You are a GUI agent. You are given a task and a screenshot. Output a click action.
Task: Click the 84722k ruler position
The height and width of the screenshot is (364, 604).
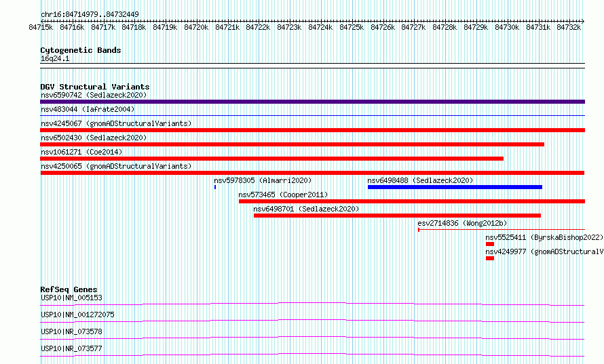258,27
